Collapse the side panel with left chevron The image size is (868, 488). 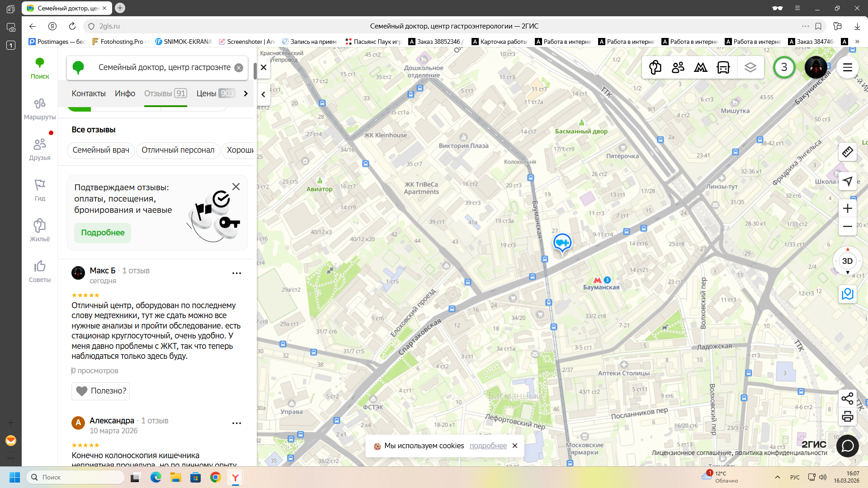(263, 94)
